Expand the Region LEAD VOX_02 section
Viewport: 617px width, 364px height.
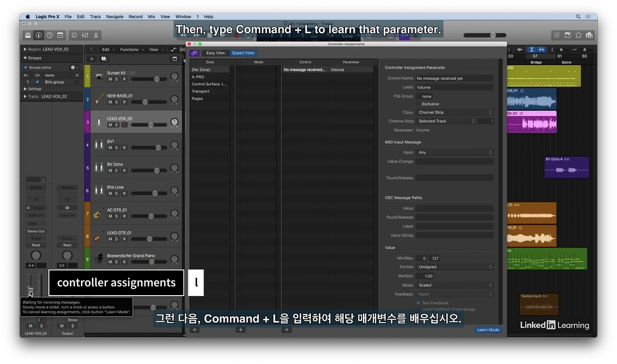[x=25, y=49]
